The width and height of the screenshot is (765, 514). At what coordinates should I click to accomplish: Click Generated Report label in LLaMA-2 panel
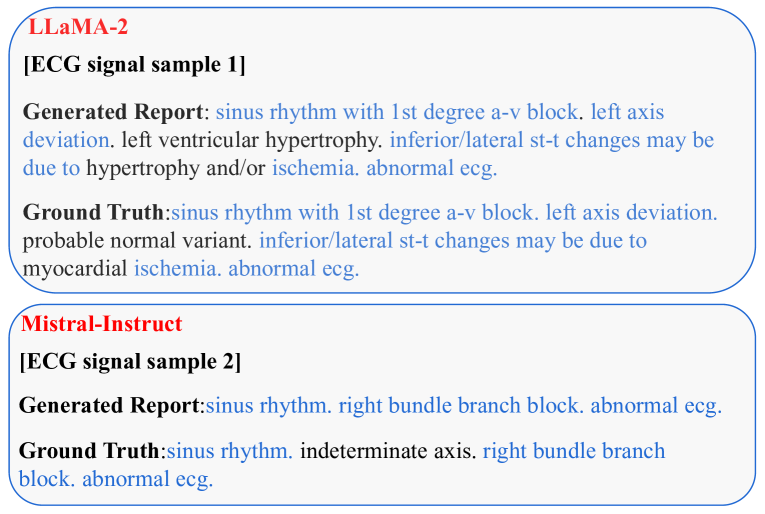pyautogui.click(x=113, y=112)
